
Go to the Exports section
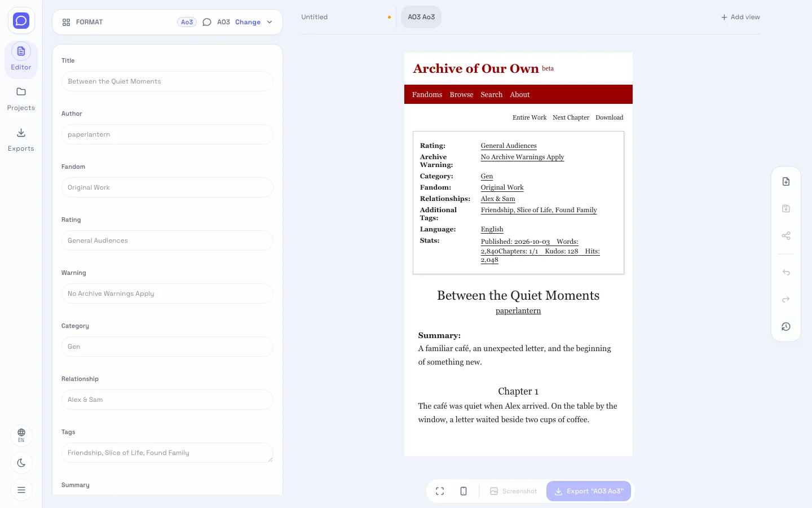(21, 140)
